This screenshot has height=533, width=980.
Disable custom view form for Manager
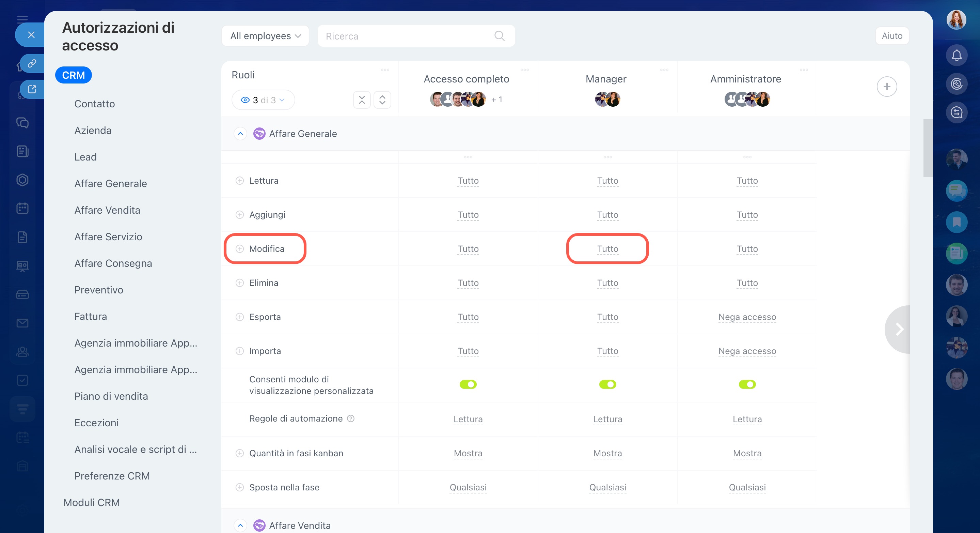click(607, 384)
